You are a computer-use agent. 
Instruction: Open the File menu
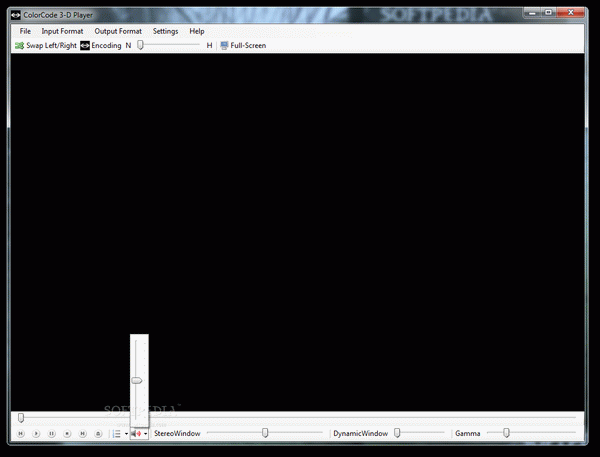click(x=25, y=31)
